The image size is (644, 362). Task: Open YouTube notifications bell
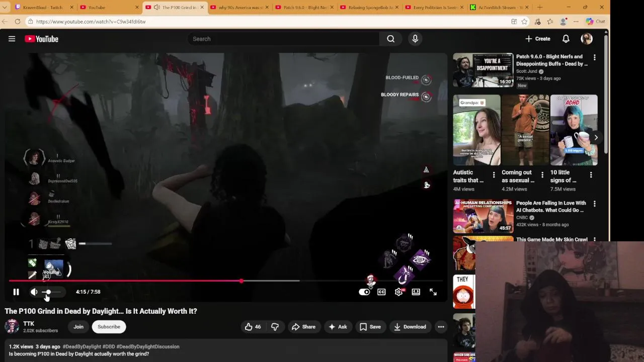click(x=566, y=39)
